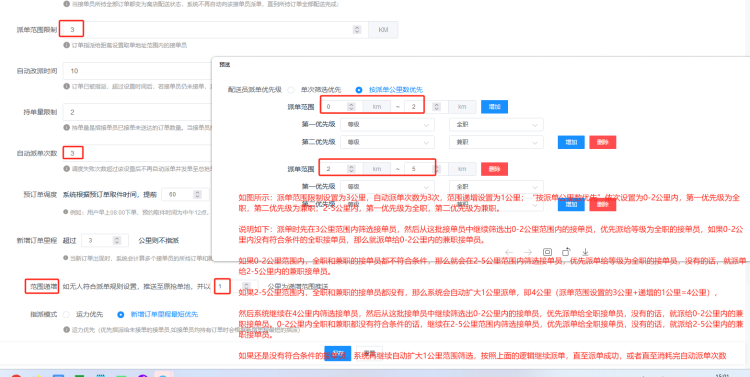750x377 pixels.
Task: Click stepper of second range start 2 field
Action: coord(351,169)
